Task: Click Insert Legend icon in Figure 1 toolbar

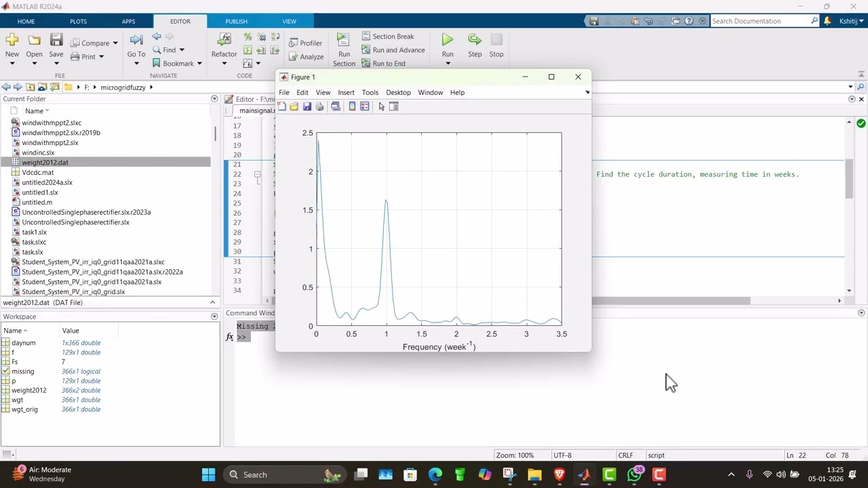Action: (x=364, y=106)
